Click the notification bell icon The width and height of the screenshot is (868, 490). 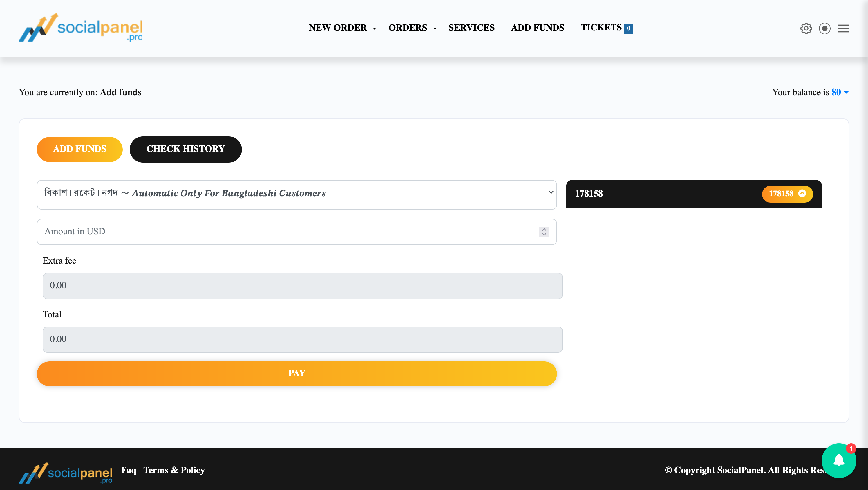tap(838, 460)
